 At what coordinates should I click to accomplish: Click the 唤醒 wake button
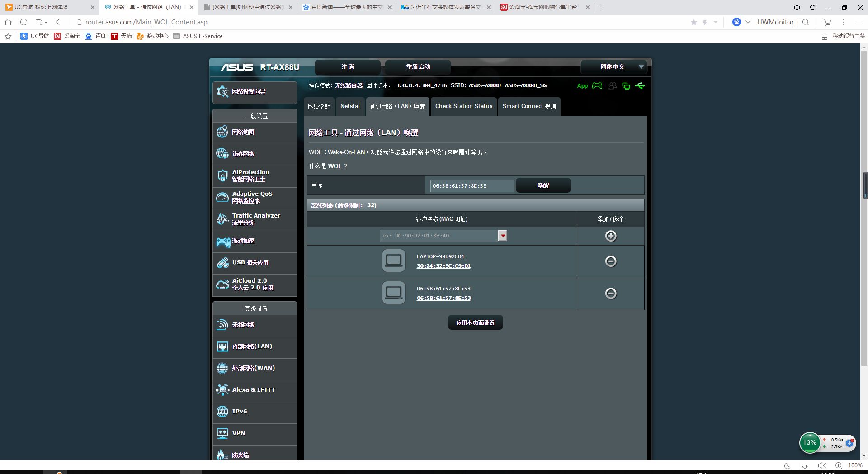pyautogui.click(x=543, y=185)
